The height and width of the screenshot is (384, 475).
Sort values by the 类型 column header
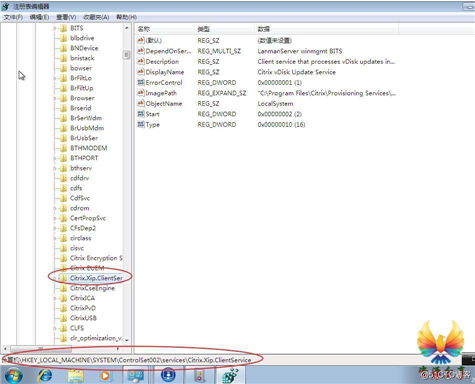coord(224,29)
